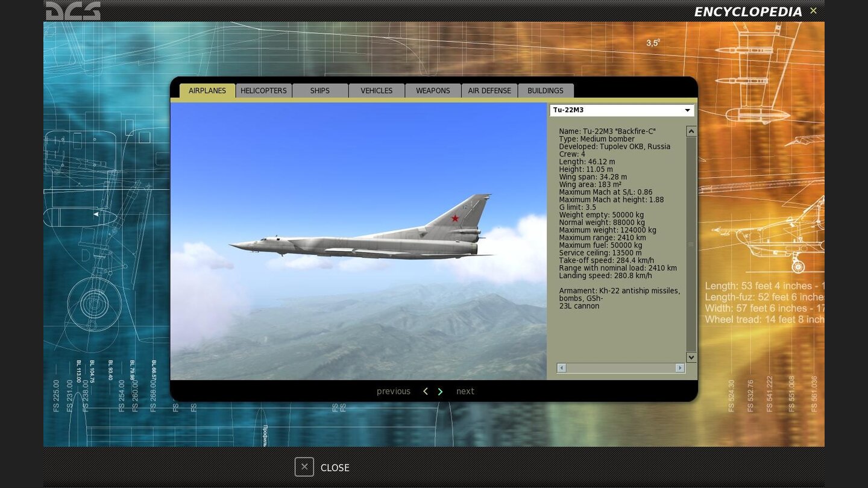Click 'Developed: Tupolev OKB, Russia' line
Viewport: 868px width, 488px height.
tap(614, 146)
